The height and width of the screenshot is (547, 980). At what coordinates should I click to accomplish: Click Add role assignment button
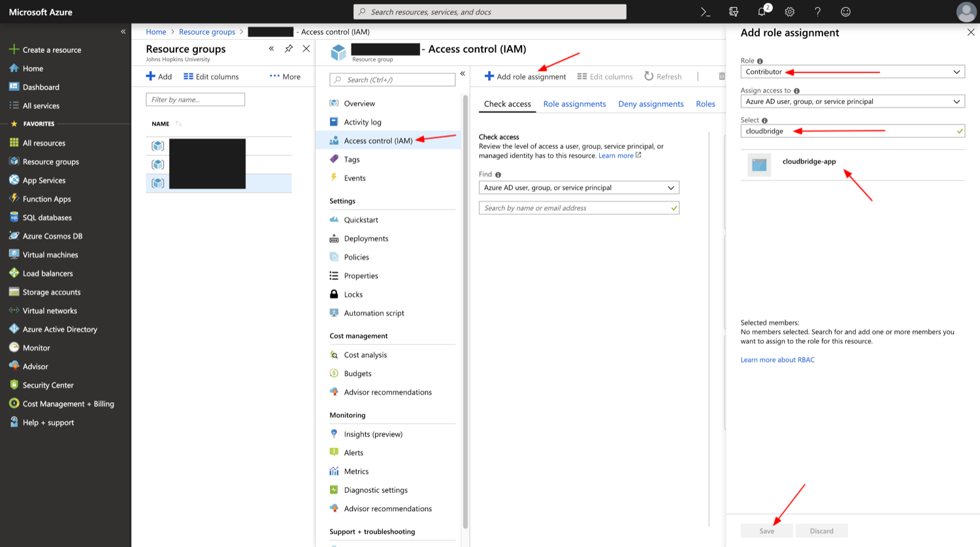click(525, 76)
